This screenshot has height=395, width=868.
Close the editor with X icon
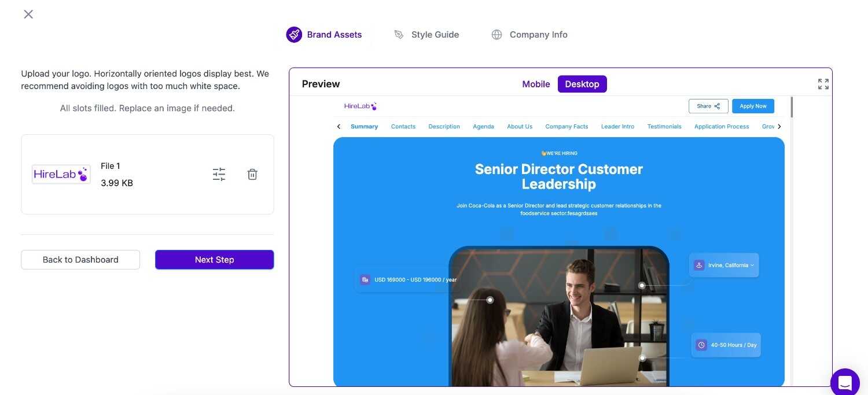click(28, 14)
